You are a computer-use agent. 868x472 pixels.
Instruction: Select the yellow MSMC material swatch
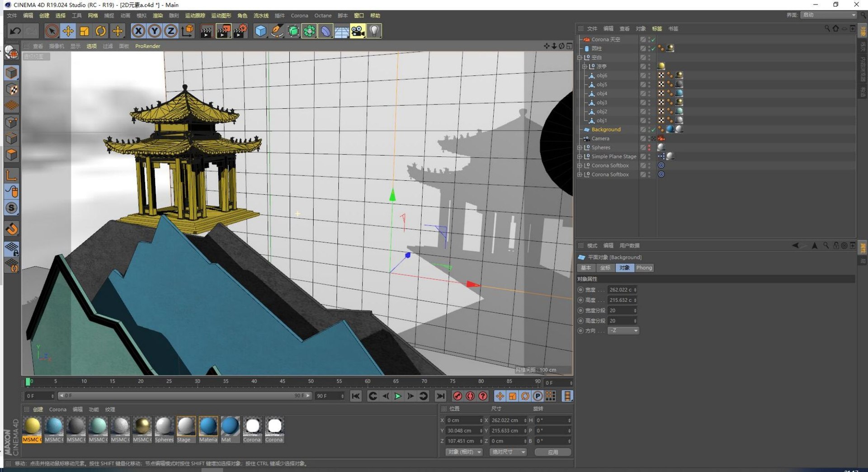pos(32,430)
